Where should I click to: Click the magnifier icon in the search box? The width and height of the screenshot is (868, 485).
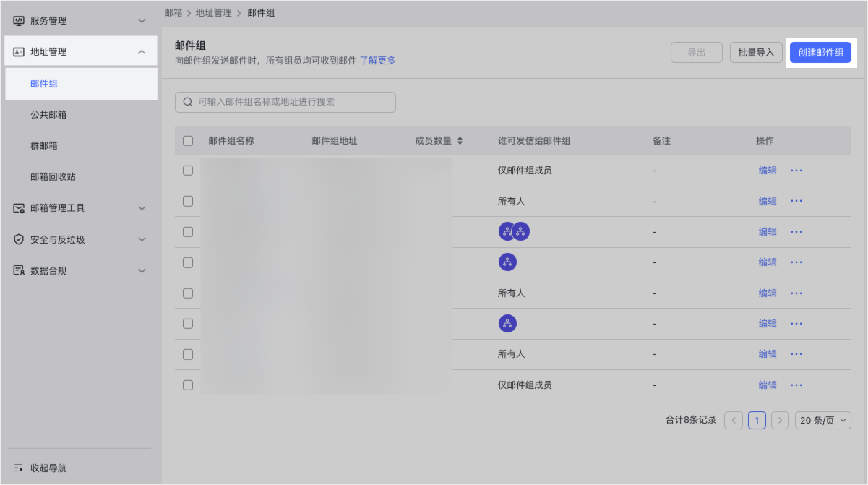tap(188, 102)
